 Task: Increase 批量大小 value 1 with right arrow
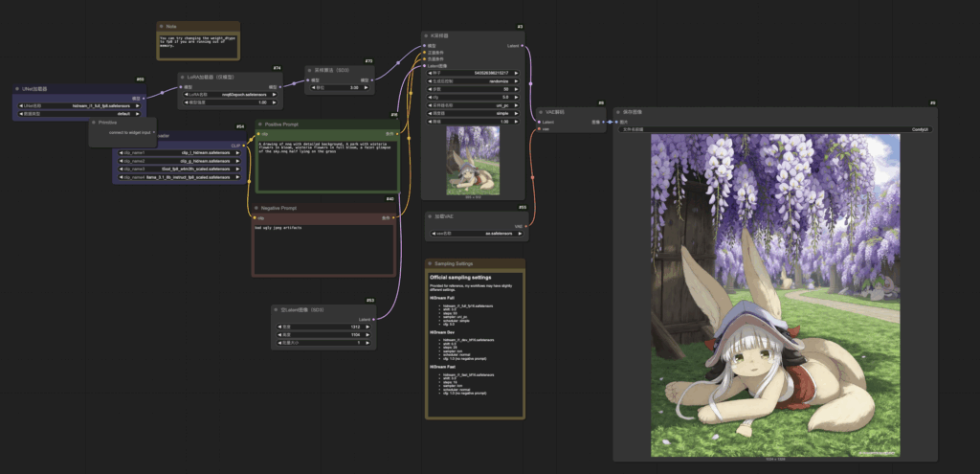pyautogui.click(x=368, y=343)
